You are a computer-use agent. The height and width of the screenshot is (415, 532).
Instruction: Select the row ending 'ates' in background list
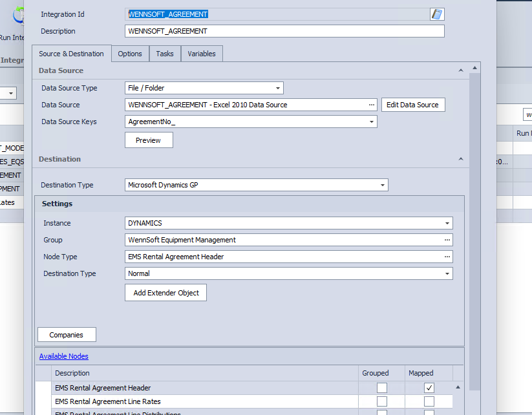(x=12, y=202)
